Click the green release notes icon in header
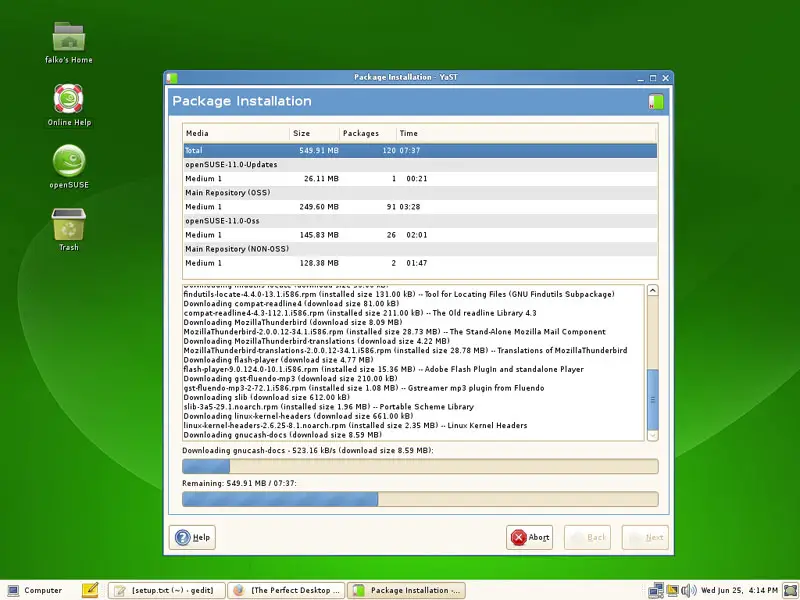The width and height of the screenshot is (800, 600). (656, 102)
